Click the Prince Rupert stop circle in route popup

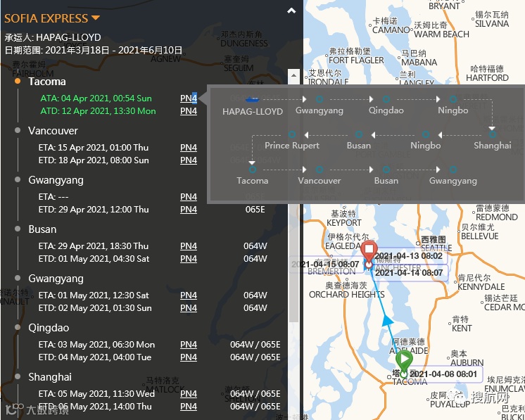click(x=291, y=134)
